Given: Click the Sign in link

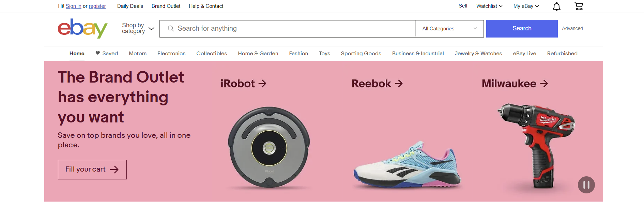Looking at the screenshot, I should click(x=74, y=6).
